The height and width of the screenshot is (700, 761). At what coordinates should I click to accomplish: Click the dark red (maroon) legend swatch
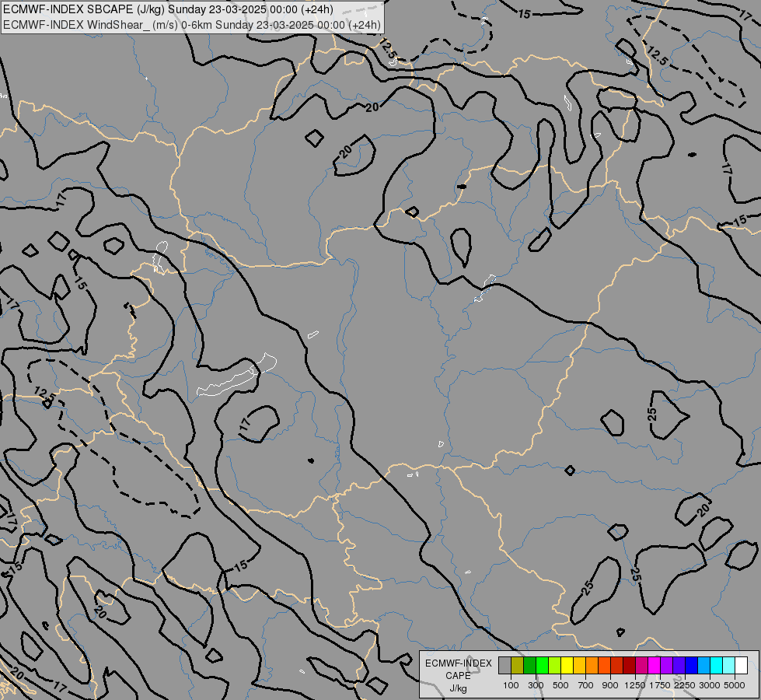pyautogui.click(x=629, y=665)
